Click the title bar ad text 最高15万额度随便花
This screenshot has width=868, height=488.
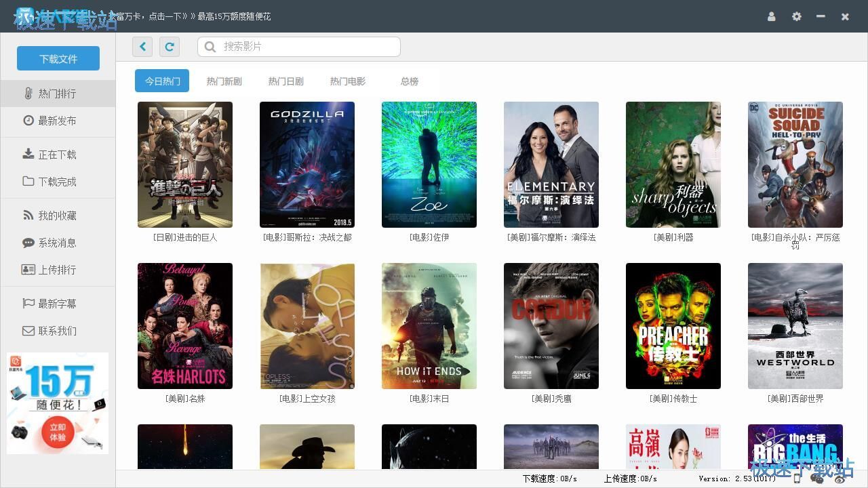coord(234,16)
